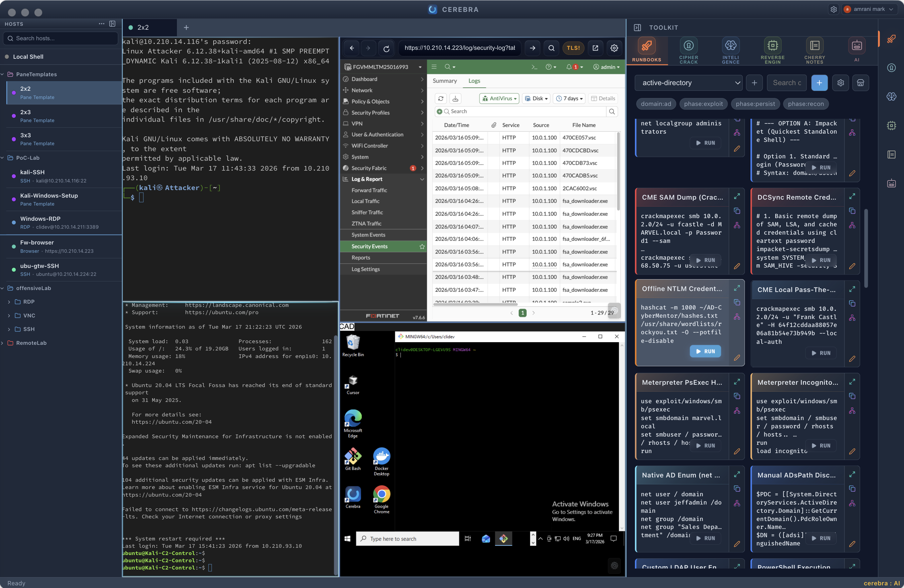Open the Runbooks panel (sword icon)
Screen dimensions: 904x588
click(x=647, y=50)
